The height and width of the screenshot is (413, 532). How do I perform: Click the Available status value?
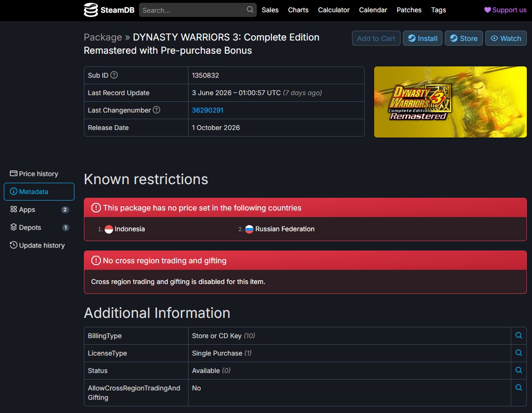click(205, 371)
